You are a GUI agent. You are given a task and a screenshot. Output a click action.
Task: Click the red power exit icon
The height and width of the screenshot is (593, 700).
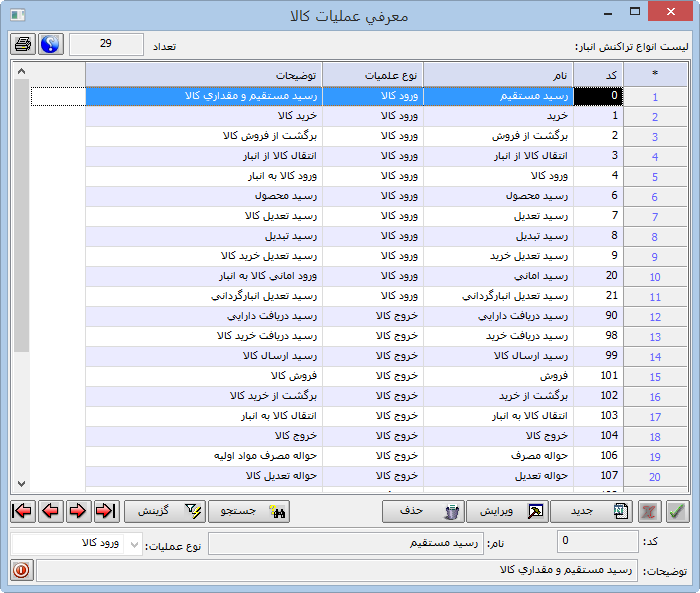click(x=22, y=570)
